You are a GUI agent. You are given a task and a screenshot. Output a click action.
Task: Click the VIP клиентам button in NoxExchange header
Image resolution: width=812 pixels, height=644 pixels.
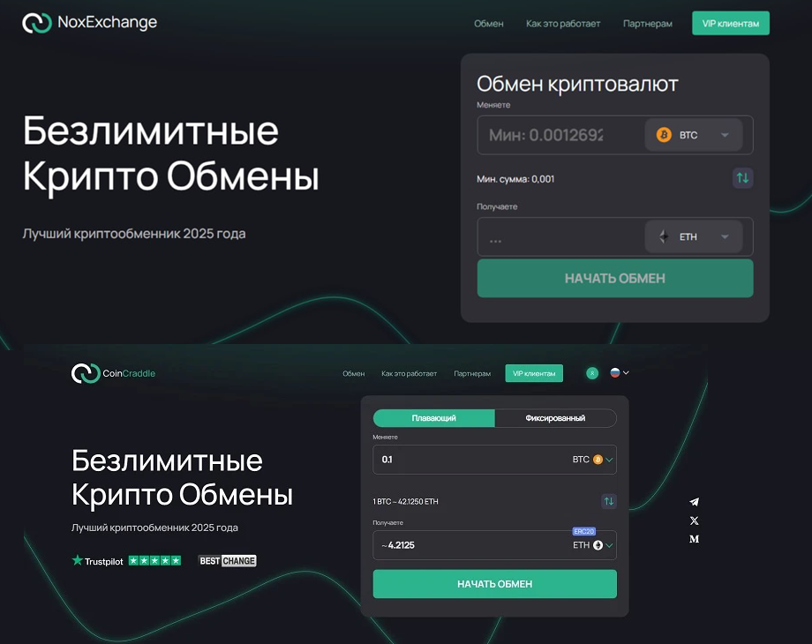click(731, 23)
